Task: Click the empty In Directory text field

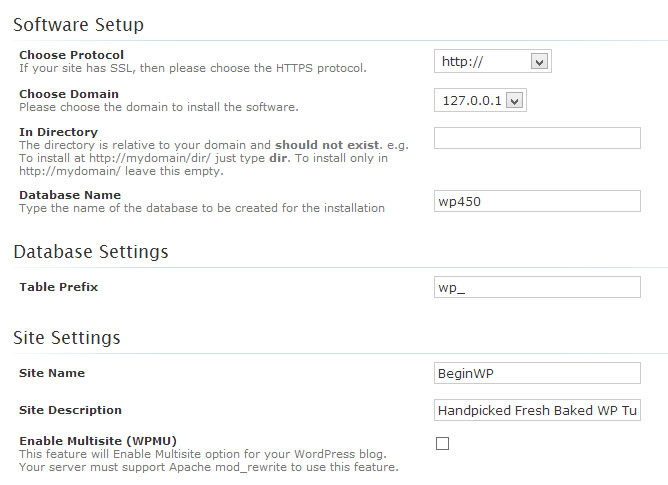Action: (537, 138)
